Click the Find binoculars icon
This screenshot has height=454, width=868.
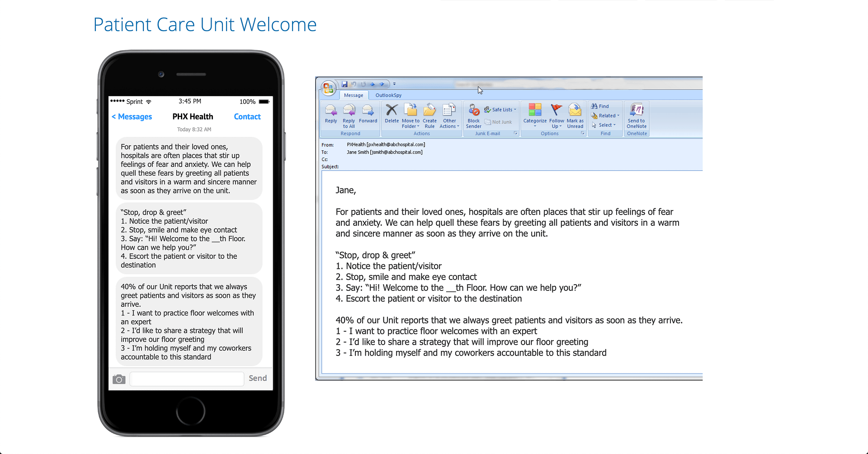point(594,106)
